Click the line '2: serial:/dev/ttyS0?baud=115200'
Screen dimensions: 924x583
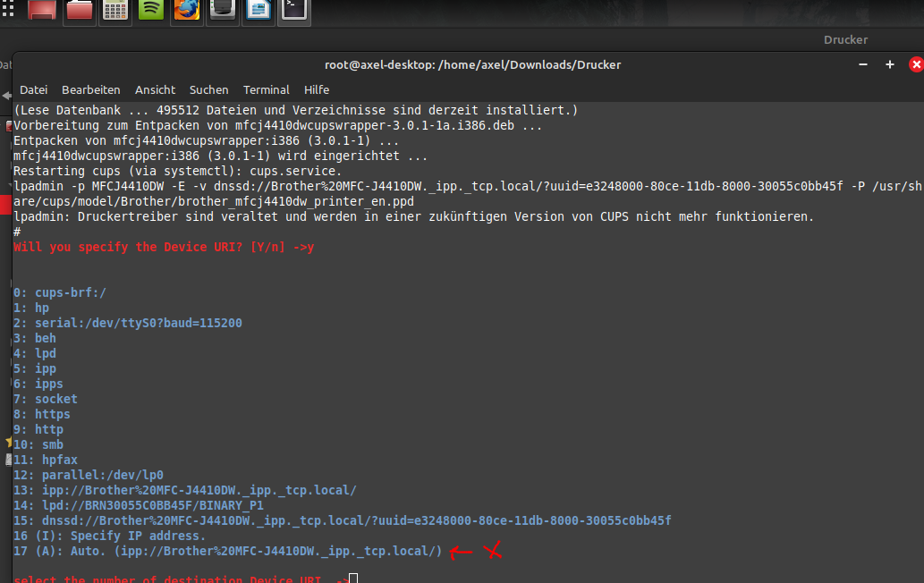(128, 324)
